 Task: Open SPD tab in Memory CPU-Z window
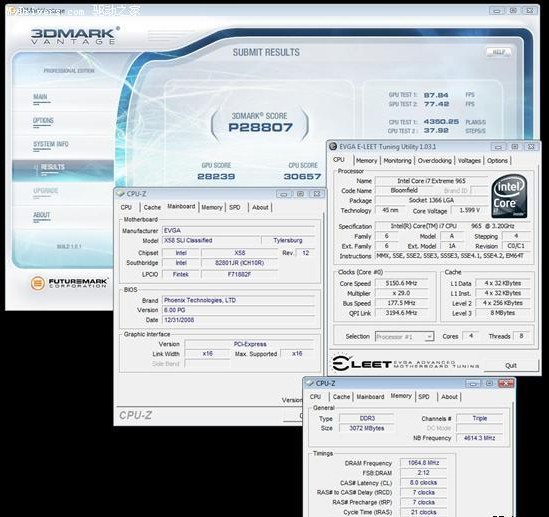[x=424, y=397]
